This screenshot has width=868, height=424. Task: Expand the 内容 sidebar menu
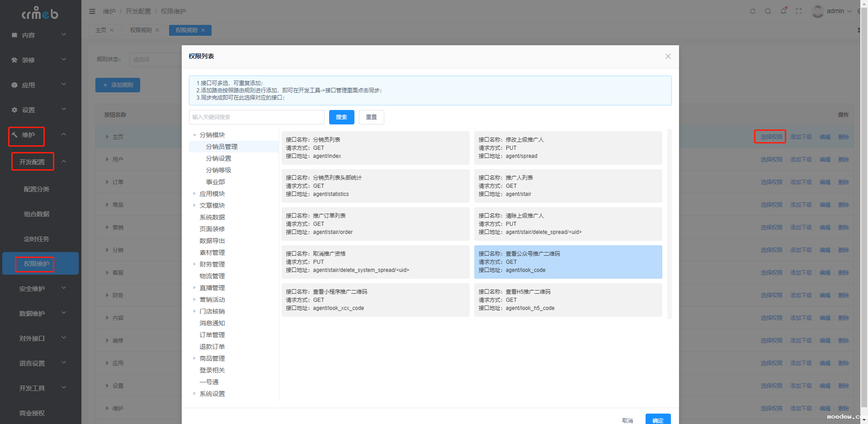click(x=39, y=35)
